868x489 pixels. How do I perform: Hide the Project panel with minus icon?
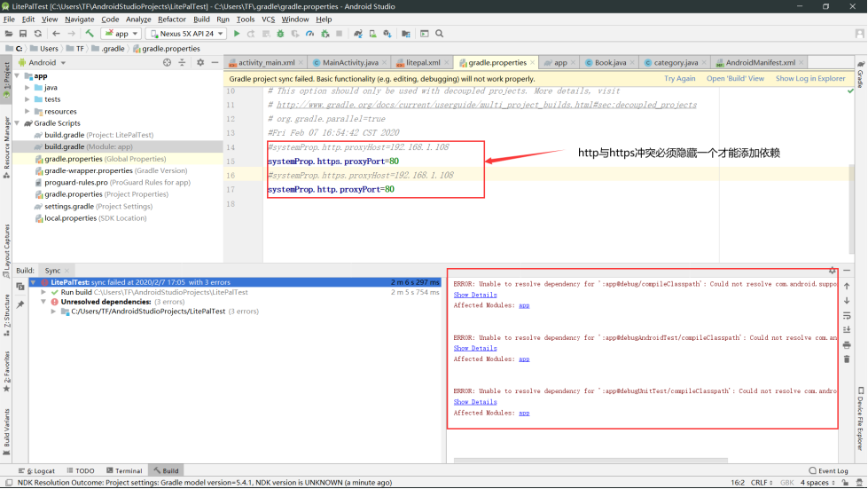click(x=215, y=63)
